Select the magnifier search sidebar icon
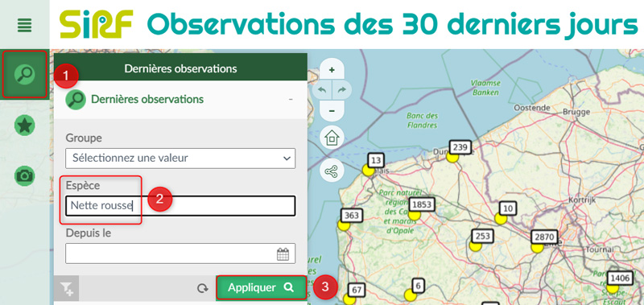The image size is (644, 305). coord(25,74)
